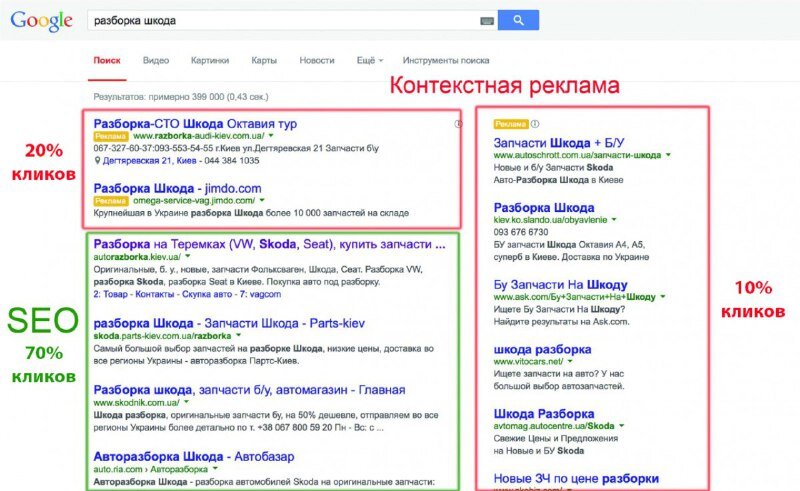The image size is (800, 491).
Task: Open 'шкода разборка' vitocars side ad
Action: [x=542, y=350]
